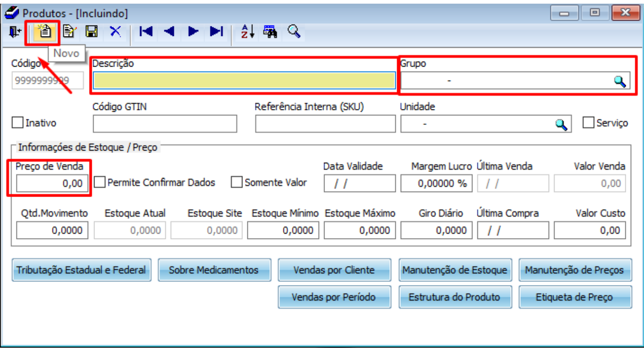Screen dimensions: 644x348
Task: Click the edit record toolbar icon
Action: pyautogui.click(x=69, y=31)
